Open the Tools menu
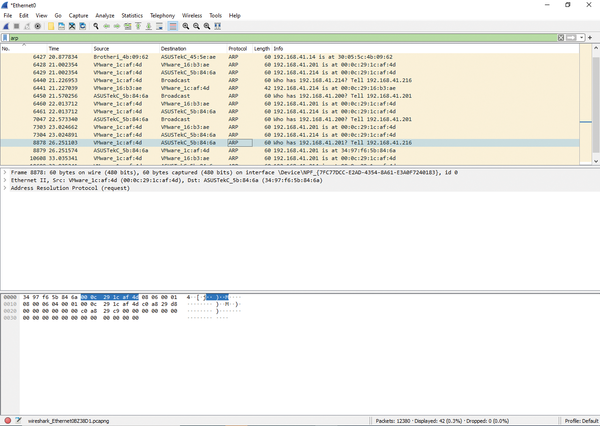Image resolution: width=600 pixels, height=426 pixels. (x=215, y=16)
